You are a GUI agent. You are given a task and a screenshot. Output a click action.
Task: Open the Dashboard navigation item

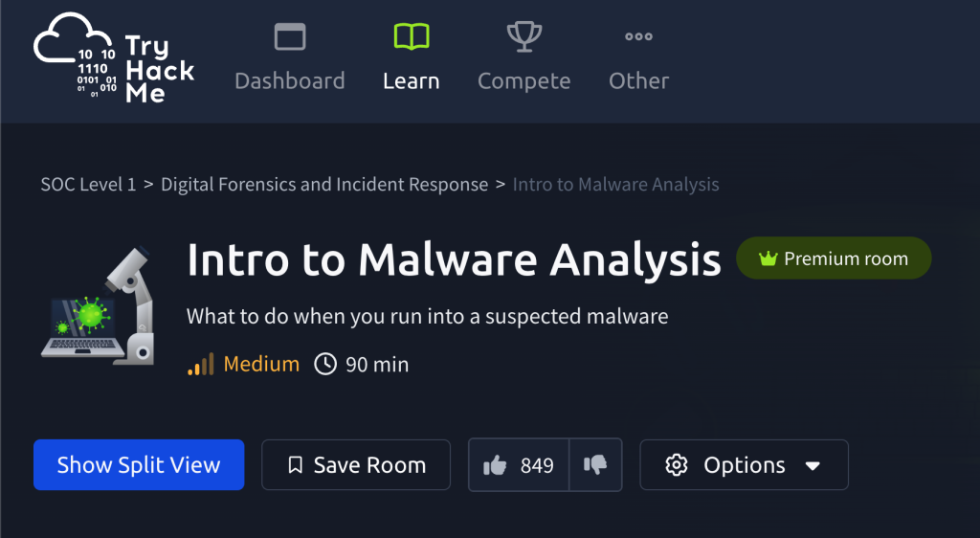point(290,57)
